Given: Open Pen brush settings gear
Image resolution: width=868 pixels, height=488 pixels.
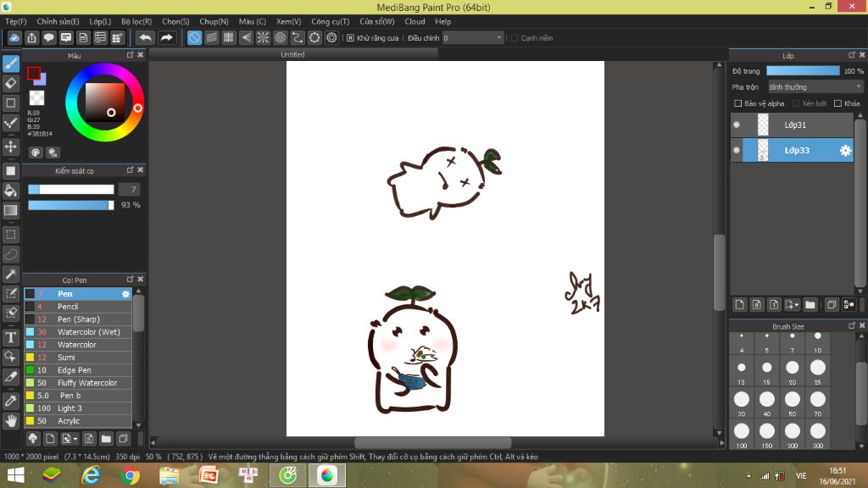Looking at the screenshot, I should pyautogui.click(x=125, y=294).
